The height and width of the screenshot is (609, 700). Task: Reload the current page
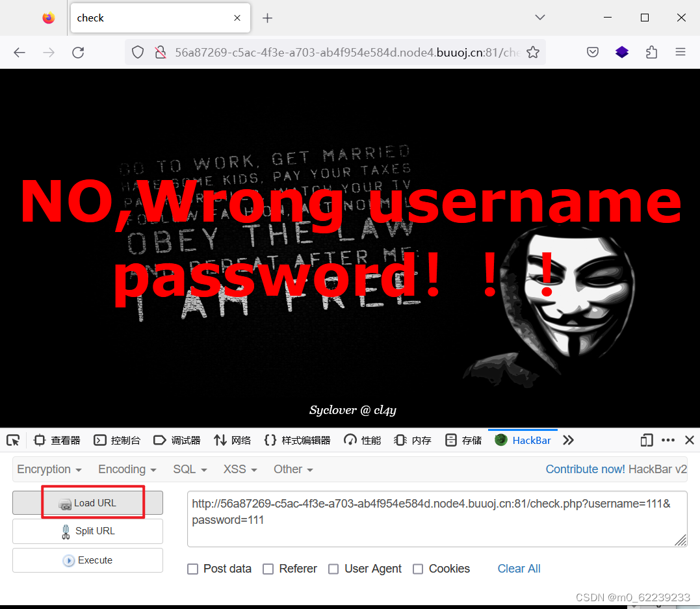[x=78, y=53]
